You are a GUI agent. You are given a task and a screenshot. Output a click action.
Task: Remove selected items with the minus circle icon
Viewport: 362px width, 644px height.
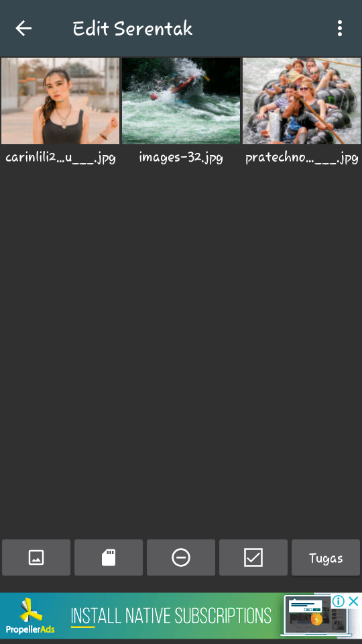[x=181, y=557]
